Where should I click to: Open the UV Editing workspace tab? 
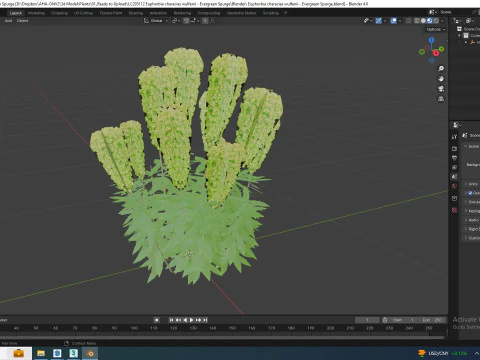tap(83, 13)
